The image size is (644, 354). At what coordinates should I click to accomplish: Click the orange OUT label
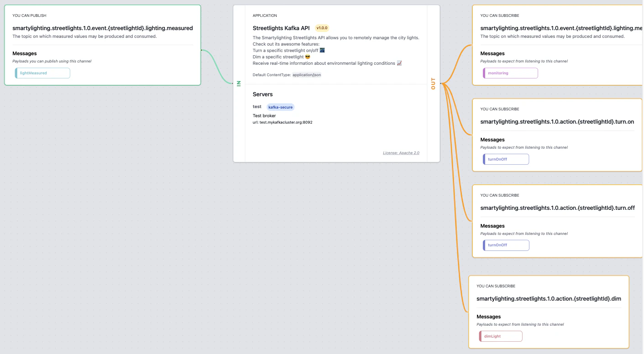433,84
